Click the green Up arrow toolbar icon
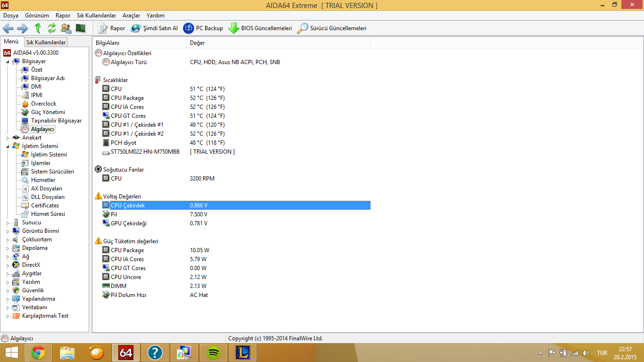 click(x=38, y=28)
